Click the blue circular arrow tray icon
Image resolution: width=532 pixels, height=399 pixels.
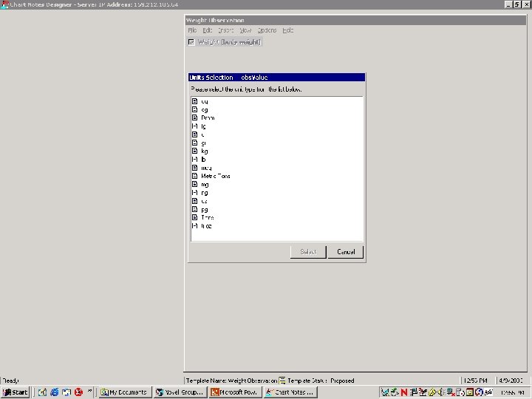click(479, 392)
